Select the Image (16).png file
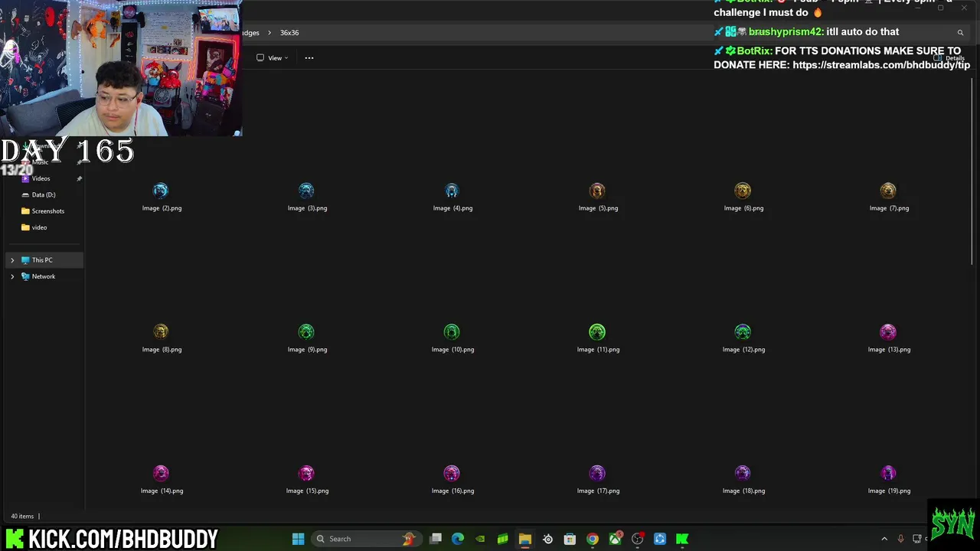 click(x=452, y=481)
